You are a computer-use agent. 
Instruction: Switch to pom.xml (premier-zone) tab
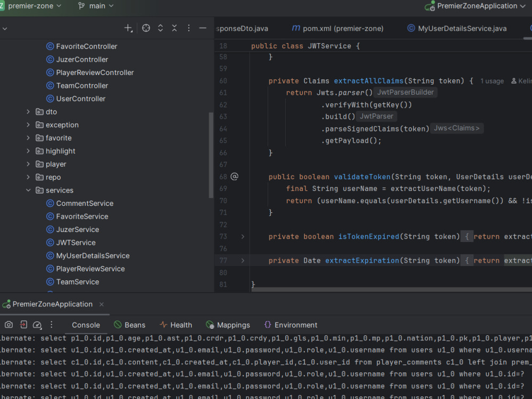coord(338,29)
